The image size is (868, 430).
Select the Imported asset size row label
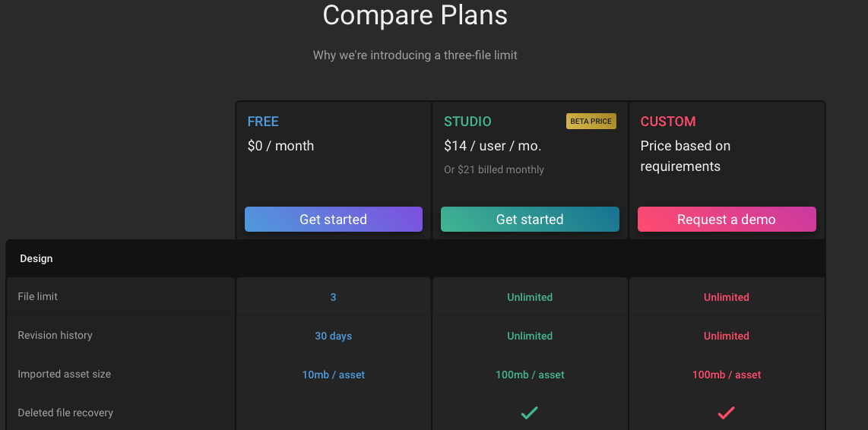click(64, 374)
